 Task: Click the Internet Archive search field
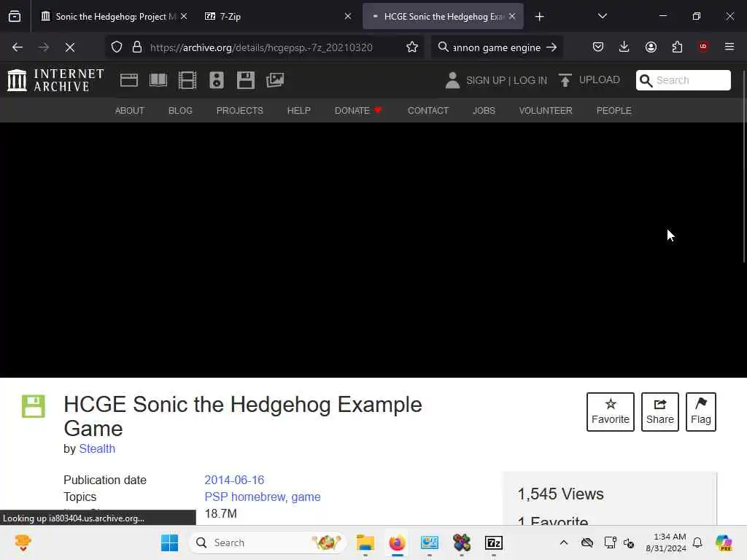click(683, 80)
